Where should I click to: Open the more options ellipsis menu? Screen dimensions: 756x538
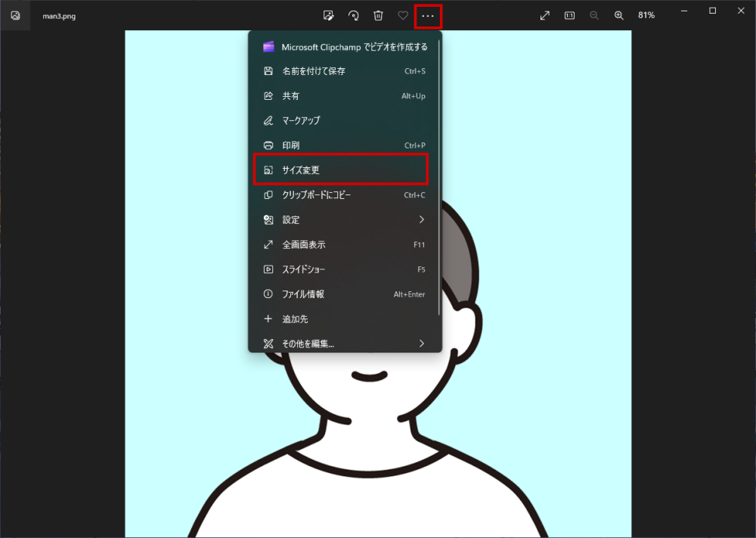(x=428, y=15)
